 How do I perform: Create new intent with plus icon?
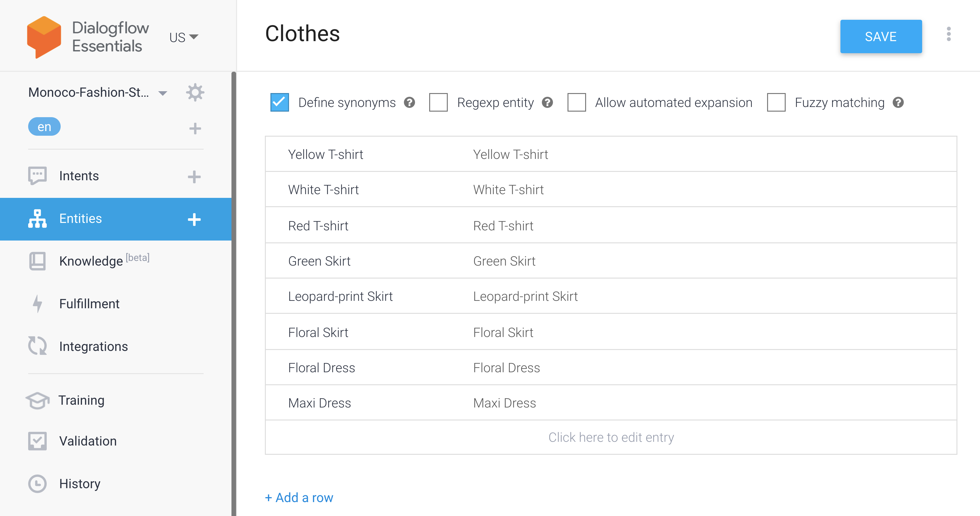point(194,177)
